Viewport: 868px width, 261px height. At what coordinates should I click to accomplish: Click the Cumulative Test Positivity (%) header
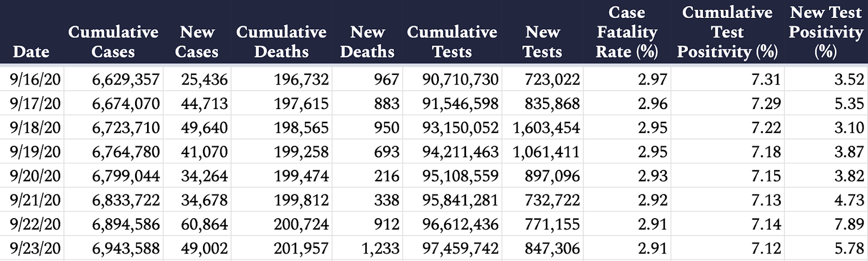coord(727,32)
